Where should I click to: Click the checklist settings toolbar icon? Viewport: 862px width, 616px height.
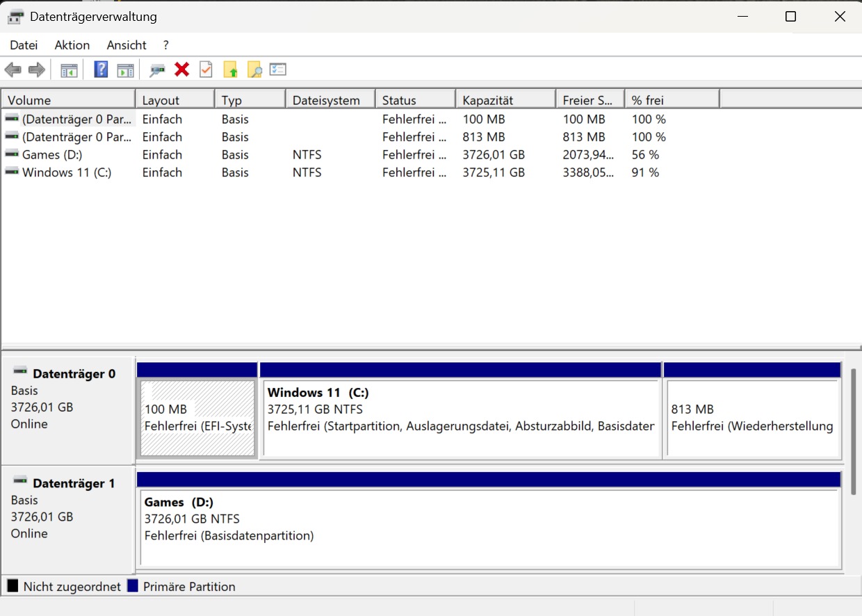coord(278,70)
